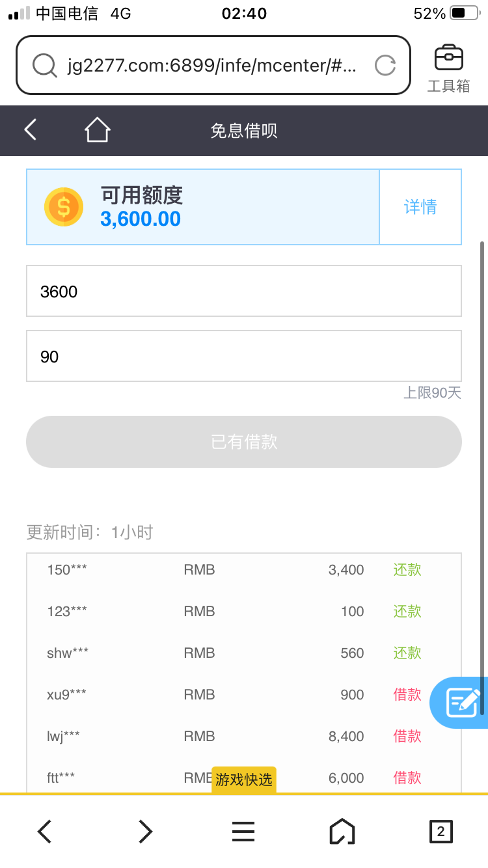Tap the browser forward arrow at bottom
Image resolution: width=488 pixels, height=868 pixels.
coord(145,831)
